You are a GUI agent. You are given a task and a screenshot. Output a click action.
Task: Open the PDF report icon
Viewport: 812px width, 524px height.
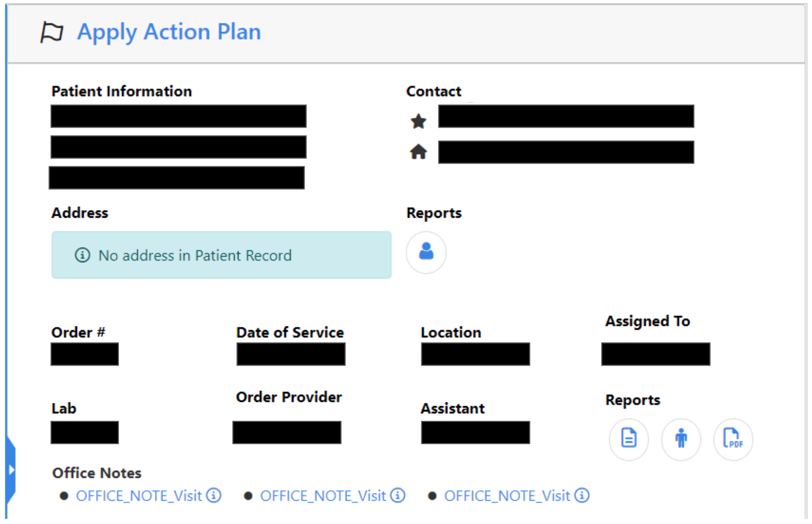(733, 439)
